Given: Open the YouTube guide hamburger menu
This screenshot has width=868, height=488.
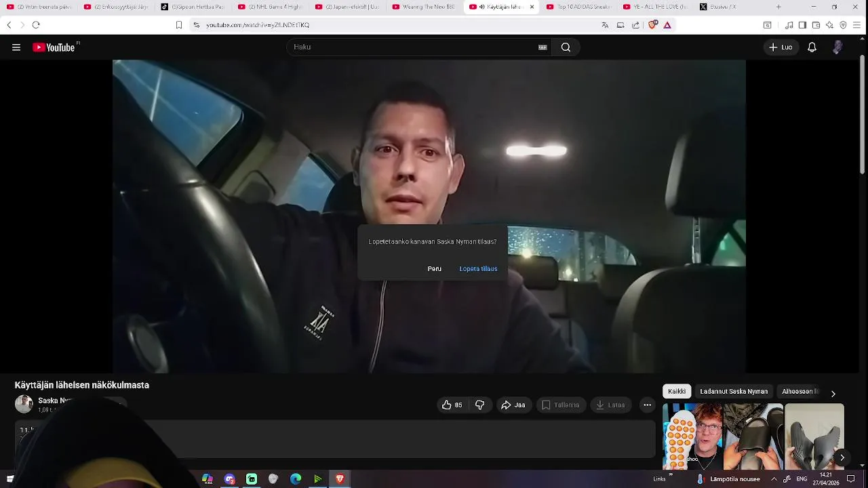Looking at the screenshot, I should [x=16, y=47].
